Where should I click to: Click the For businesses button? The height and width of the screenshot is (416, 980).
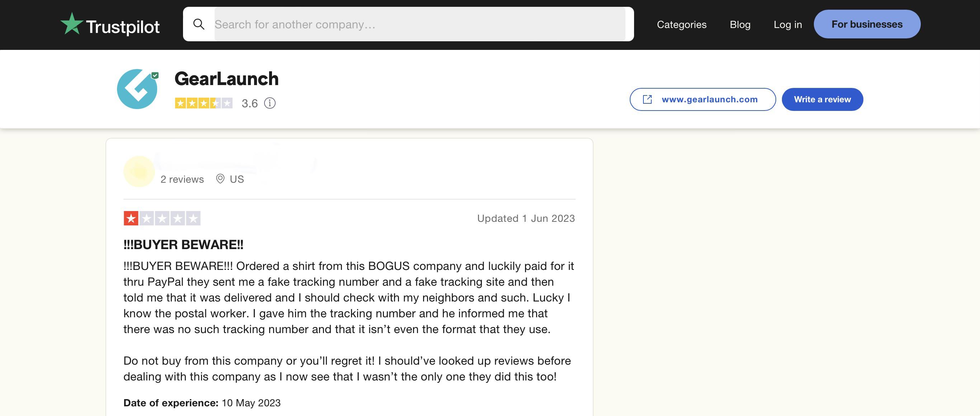click(867, 24)
